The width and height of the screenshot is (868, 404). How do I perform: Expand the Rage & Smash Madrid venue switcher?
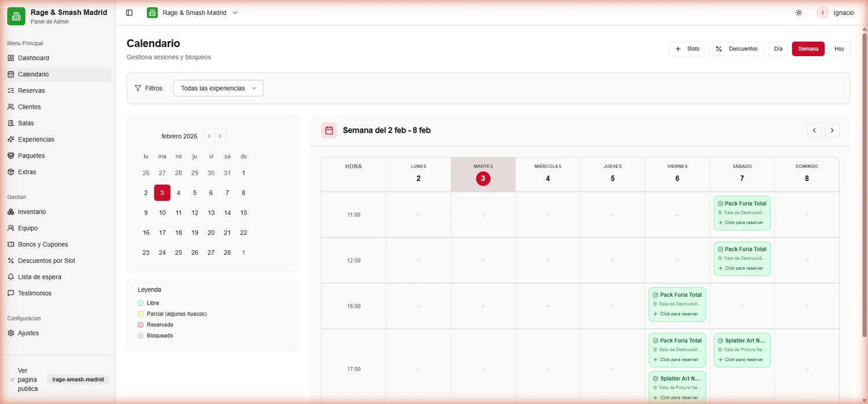pos(192,13)
